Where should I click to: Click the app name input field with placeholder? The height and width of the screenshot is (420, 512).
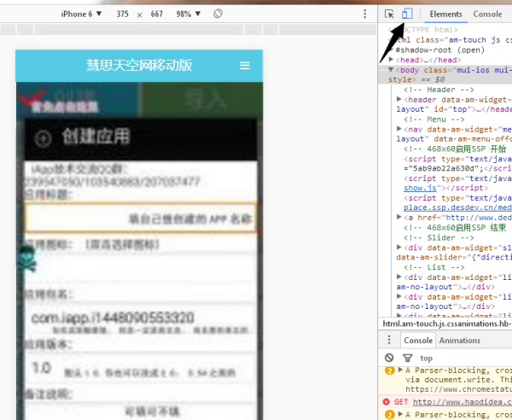141,219
